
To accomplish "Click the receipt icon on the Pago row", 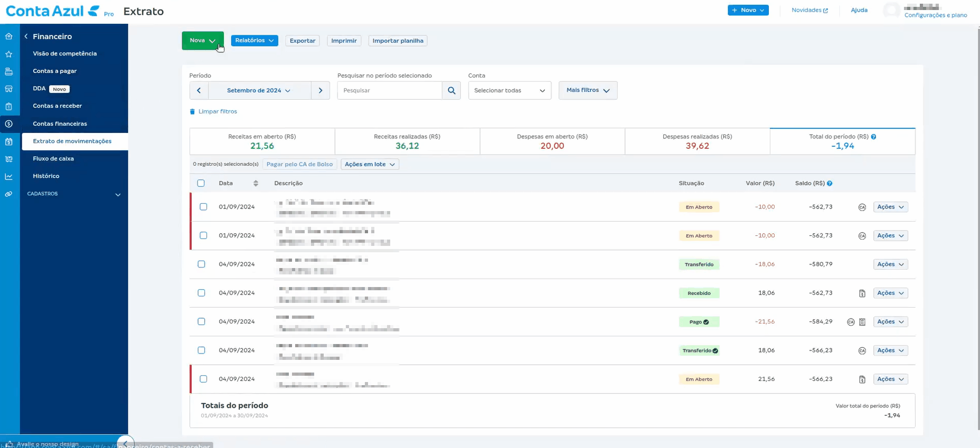I will coord(862,322).
